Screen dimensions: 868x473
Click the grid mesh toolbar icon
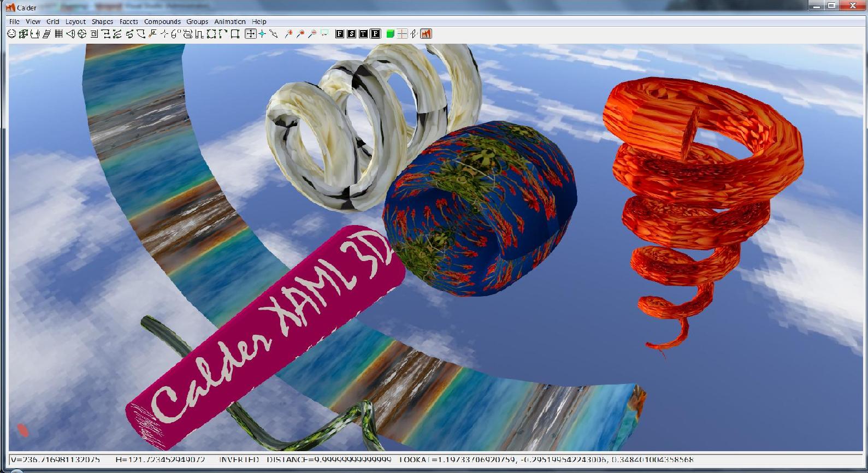point(58,34)
